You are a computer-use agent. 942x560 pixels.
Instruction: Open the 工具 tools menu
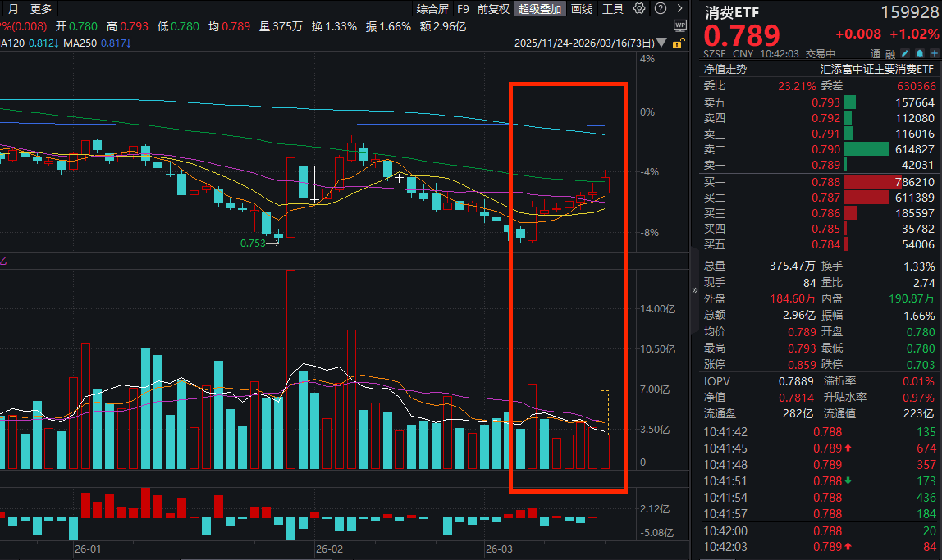(x=613, y=9)
